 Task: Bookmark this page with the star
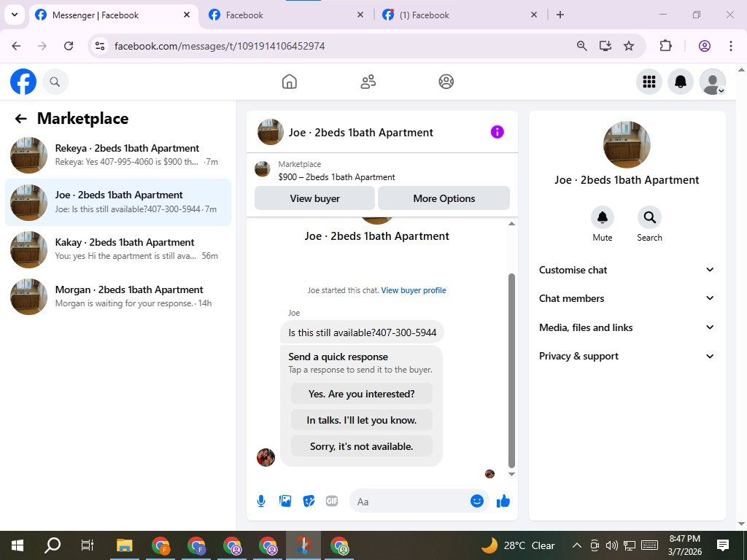point(629,46)
